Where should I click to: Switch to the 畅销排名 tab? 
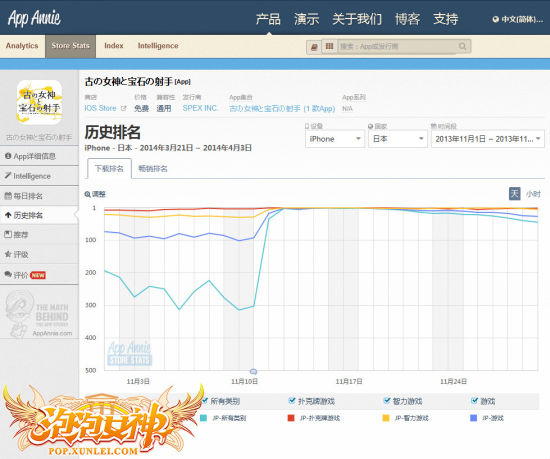153,169
